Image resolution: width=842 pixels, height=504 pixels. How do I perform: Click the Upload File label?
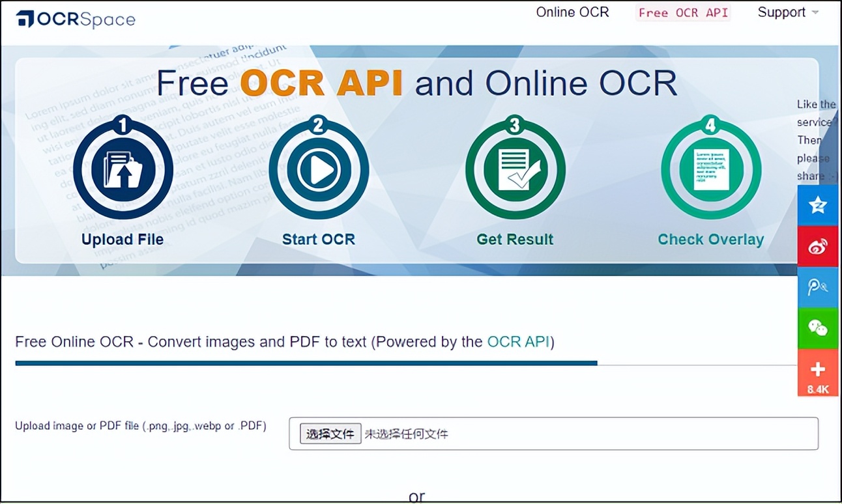coord(123,240)
